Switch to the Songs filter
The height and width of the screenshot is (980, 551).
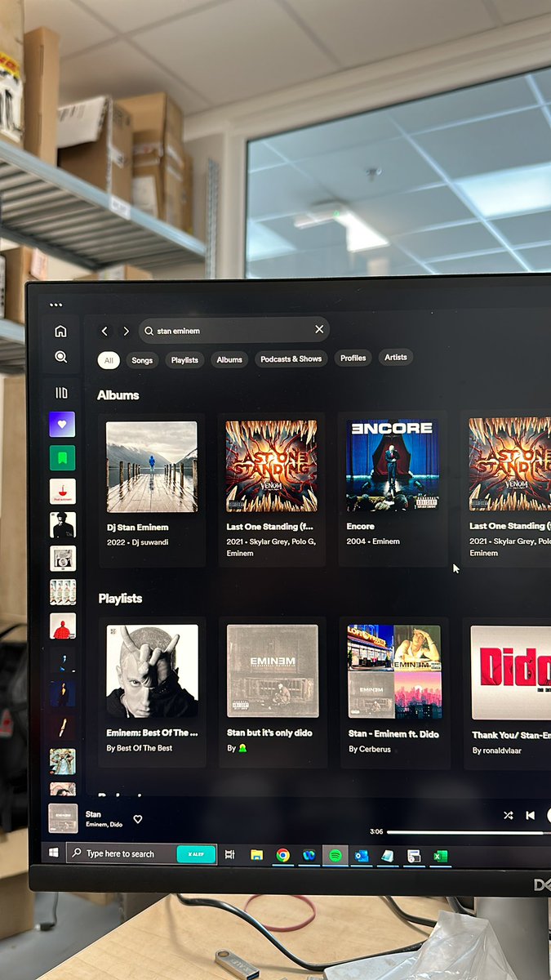(x=142, y=359)
